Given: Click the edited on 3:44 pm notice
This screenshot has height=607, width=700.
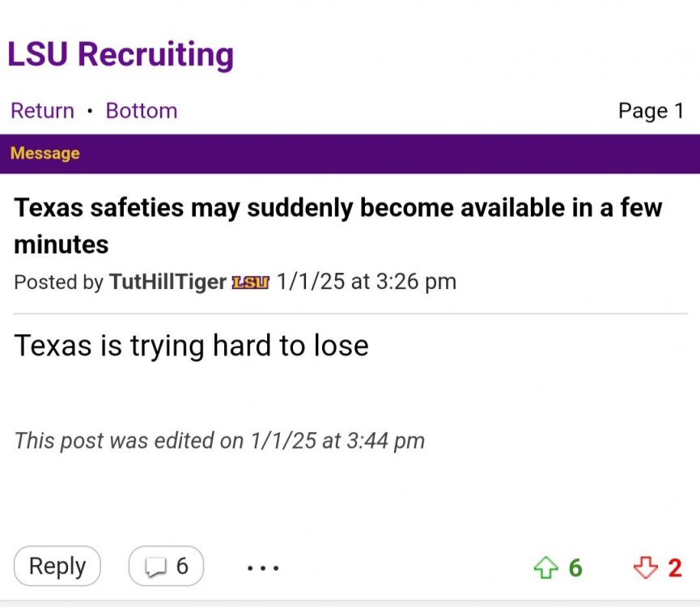Looking at the screenshot, I should [x=219, y=440].
